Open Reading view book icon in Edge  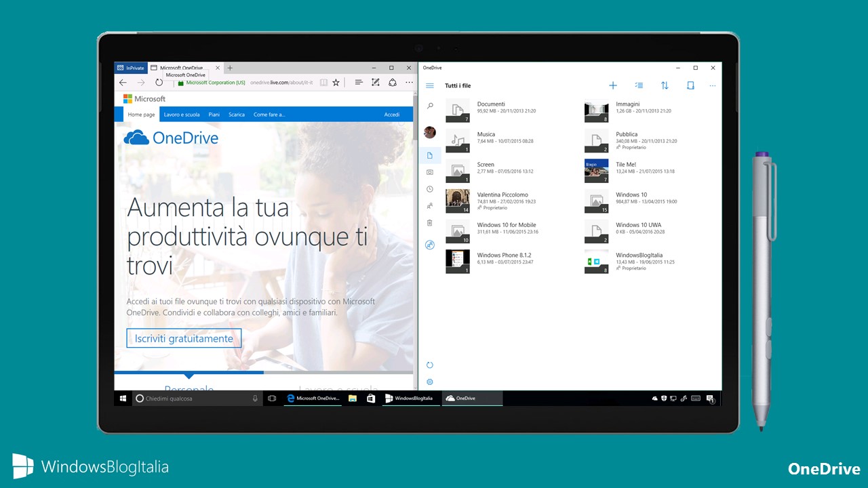pos(323,82)
